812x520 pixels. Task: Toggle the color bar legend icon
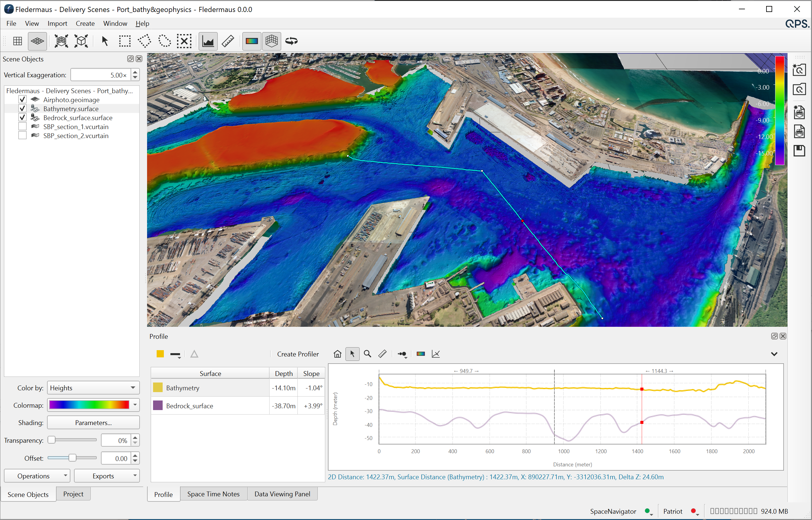[252, 41]
